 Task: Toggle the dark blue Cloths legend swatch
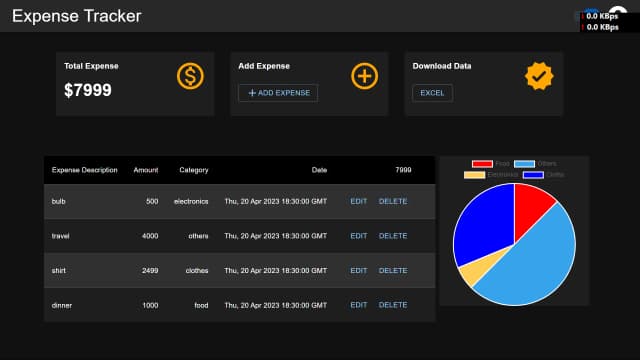point(533,175)
